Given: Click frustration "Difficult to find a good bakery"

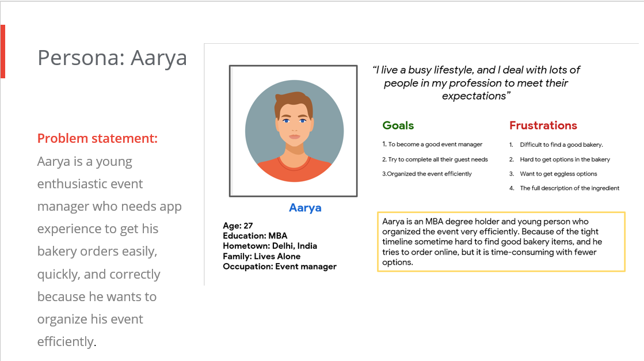Looking at the screenshot, I should click(x=561, y=145).
